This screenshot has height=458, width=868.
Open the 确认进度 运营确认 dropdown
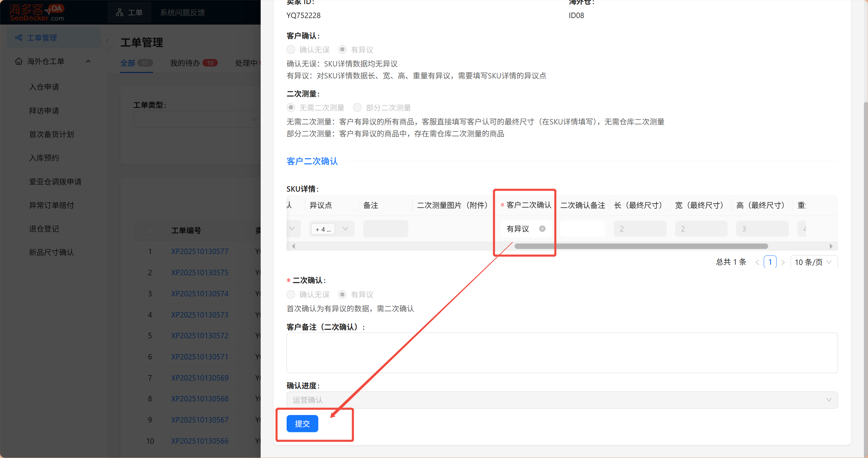pyautogui.click(x=562, y=400)
